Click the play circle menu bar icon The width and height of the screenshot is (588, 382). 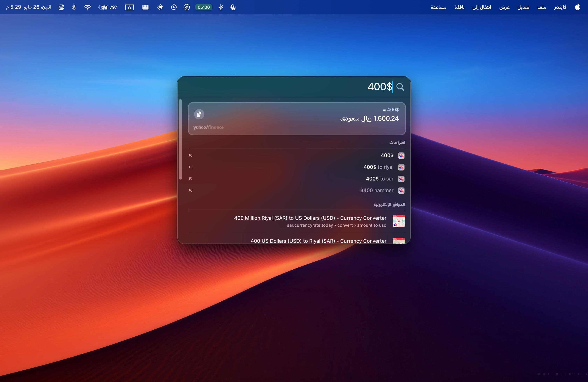point(174,7)
